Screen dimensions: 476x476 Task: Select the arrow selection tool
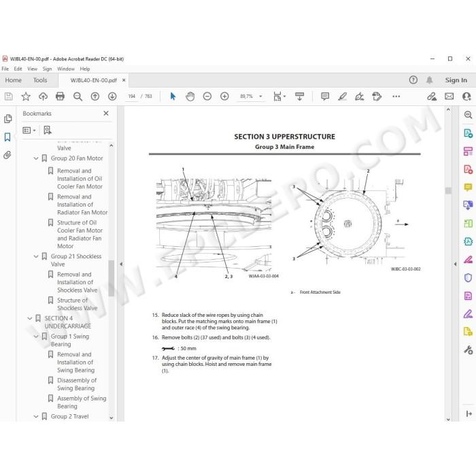click(x=173, y=97)
